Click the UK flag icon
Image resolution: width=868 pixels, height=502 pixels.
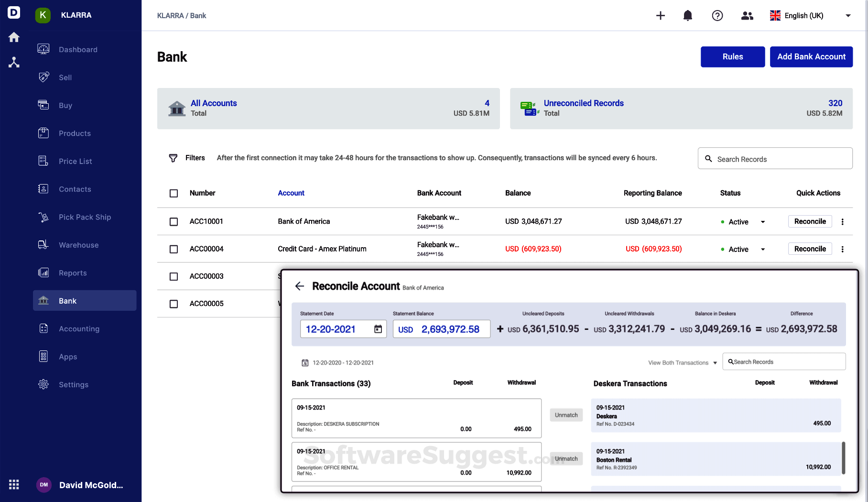tap(775, 15)
